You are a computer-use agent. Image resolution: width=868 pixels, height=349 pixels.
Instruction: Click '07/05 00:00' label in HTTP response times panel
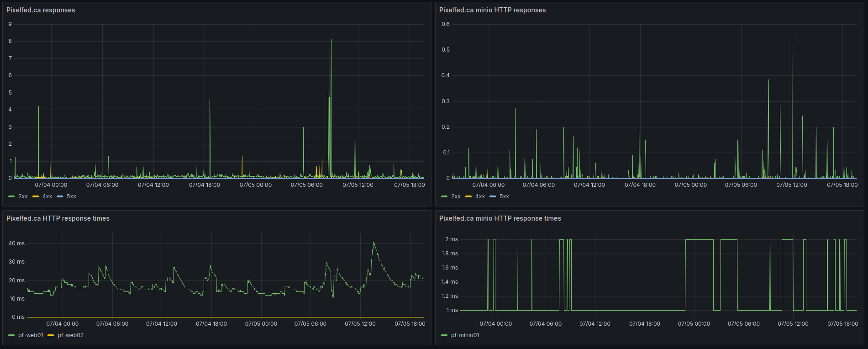(x=261, y=324)
